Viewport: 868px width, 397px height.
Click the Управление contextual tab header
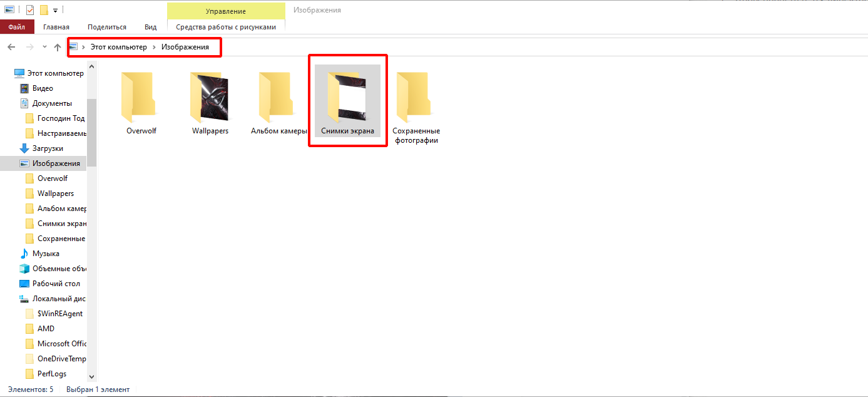pyautogui.click(x=226, y=11)
